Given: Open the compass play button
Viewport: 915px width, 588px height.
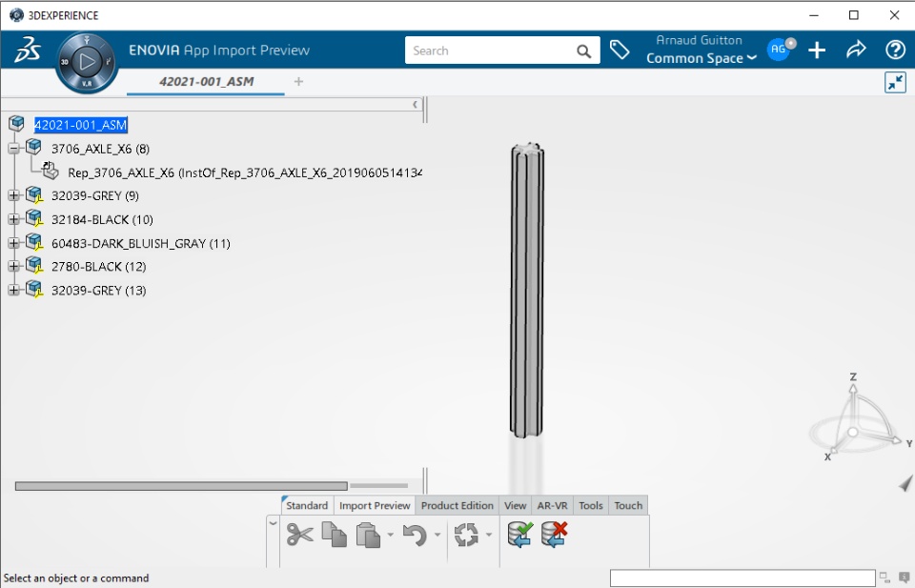Looking at the screenshot, I should click(87, 61).
